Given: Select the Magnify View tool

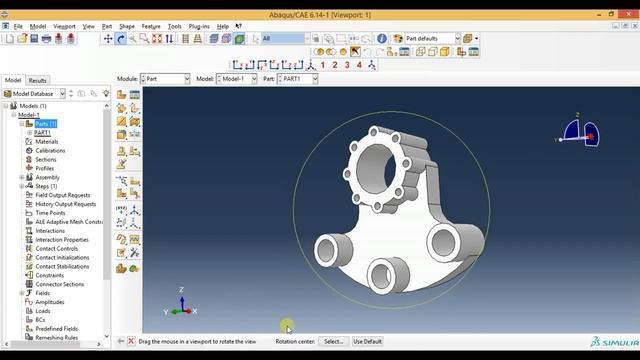Looking at the screenshot, I should (132, 39).
